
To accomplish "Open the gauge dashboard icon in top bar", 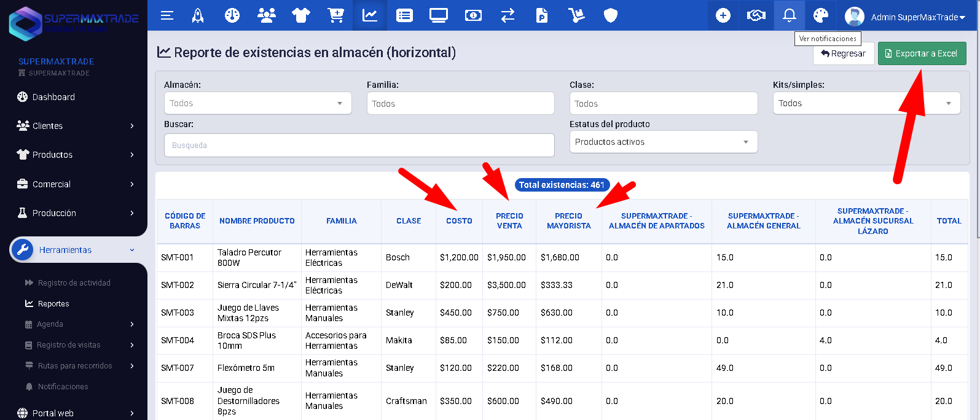I will (x=232, y=15).
